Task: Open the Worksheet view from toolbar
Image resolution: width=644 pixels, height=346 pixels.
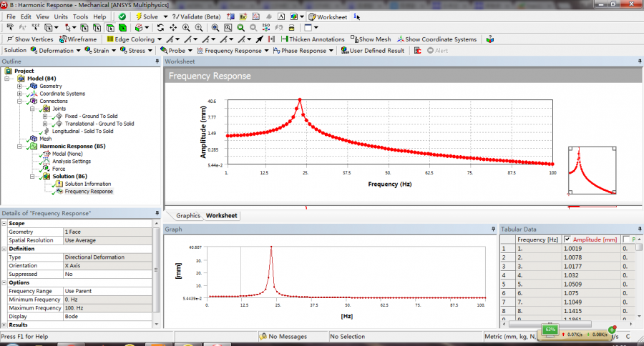Action: click(327, 16)
